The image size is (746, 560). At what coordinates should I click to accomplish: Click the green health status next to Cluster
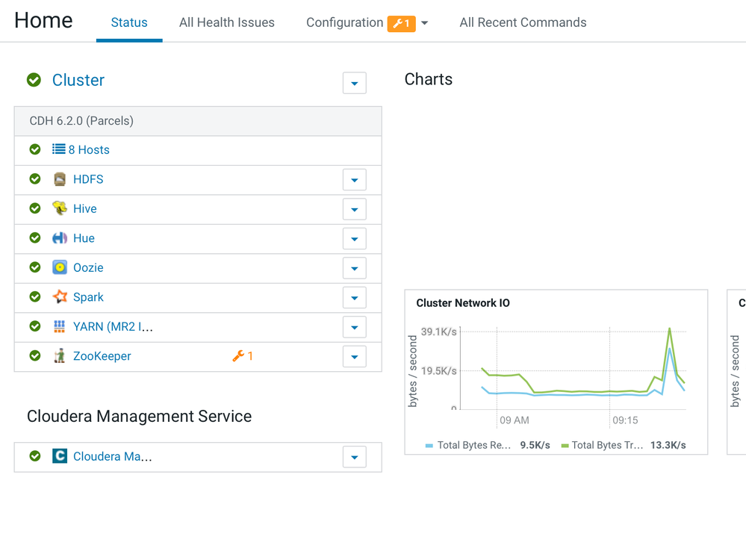click(34, 80)
